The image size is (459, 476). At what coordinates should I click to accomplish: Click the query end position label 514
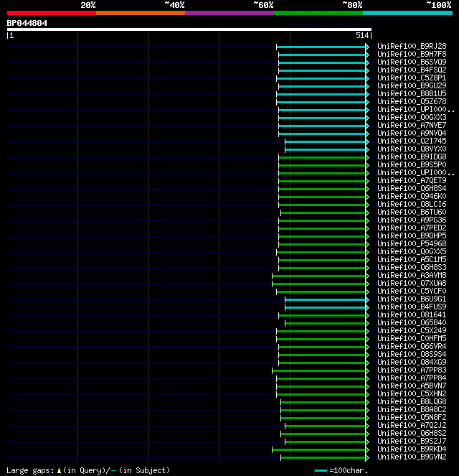[362, 35]
